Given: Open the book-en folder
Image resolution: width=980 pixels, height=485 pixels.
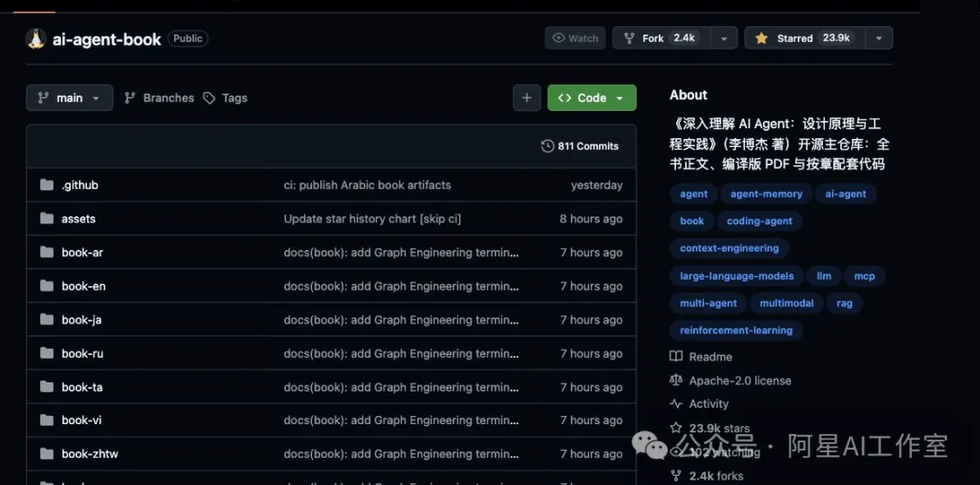Looking at the screenshot, I should point(83,287).
